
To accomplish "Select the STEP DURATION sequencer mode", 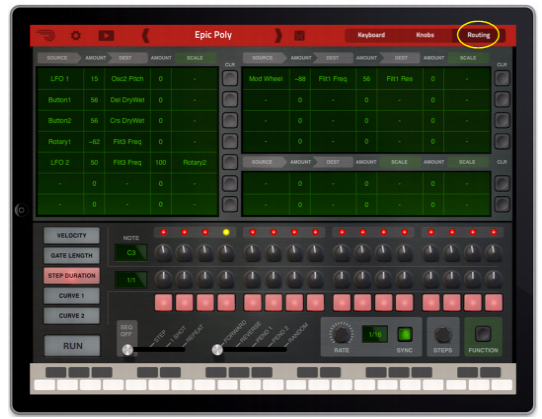I will 72,276.
